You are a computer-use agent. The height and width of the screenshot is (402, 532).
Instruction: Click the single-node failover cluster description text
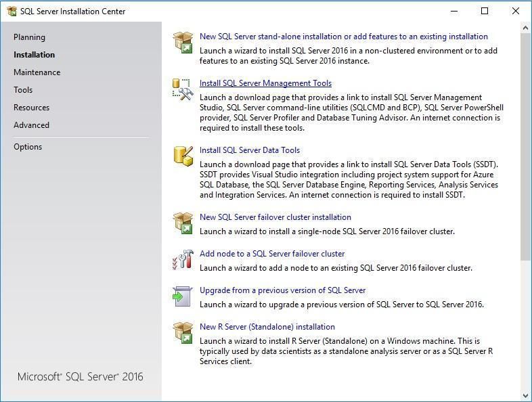pyautogui.click(x=327, y=231)
